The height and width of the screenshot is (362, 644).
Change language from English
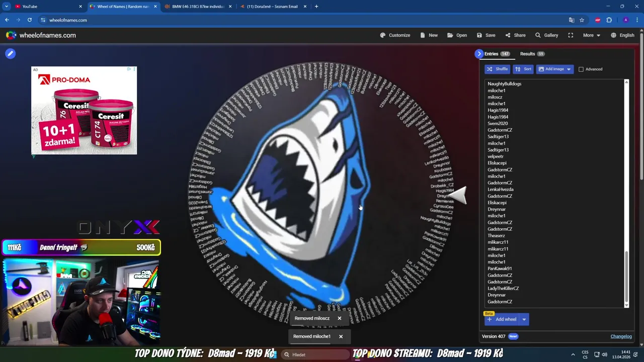(x=622, y=35)
